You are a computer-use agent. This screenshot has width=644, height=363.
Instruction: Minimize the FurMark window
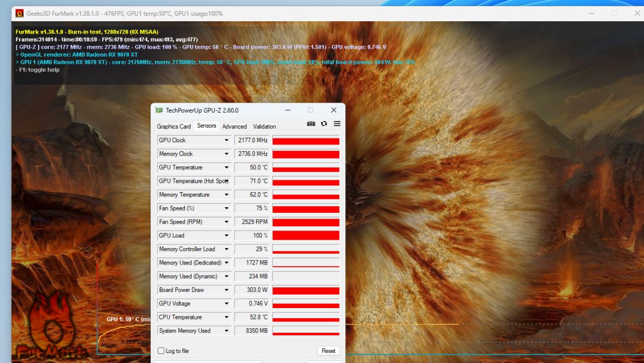tap(591, 13)
